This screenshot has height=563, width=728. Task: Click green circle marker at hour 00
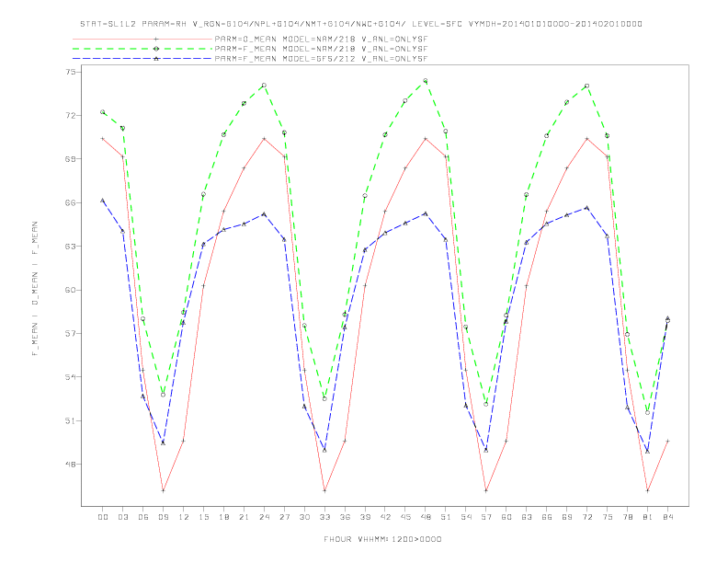coord(103,112)
